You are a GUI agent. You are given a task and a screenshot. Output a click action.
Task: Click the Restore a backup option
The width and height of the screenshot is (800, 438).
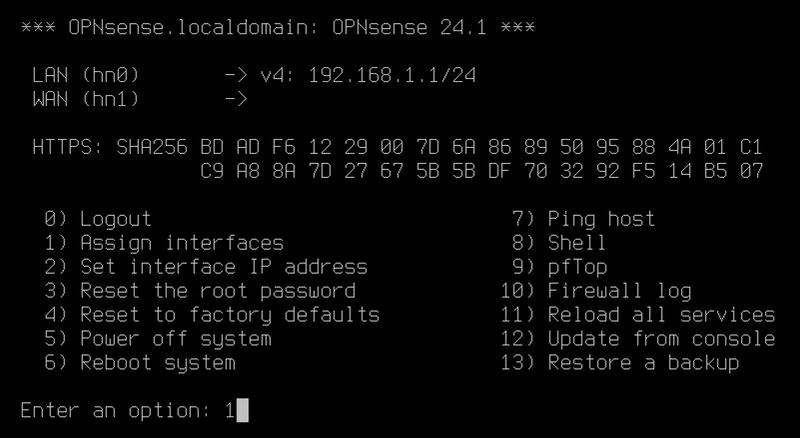(x=643, y=363)
